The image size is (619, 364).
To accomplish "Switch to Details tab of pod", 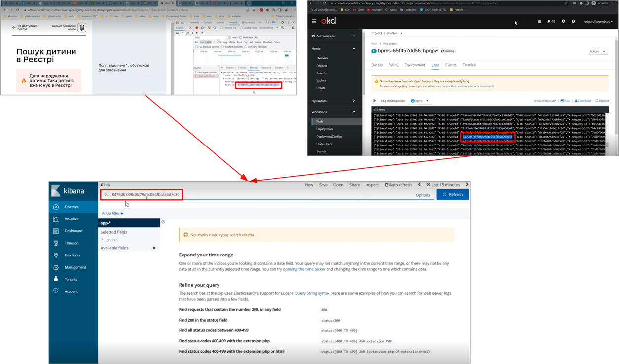I will 377,65.
